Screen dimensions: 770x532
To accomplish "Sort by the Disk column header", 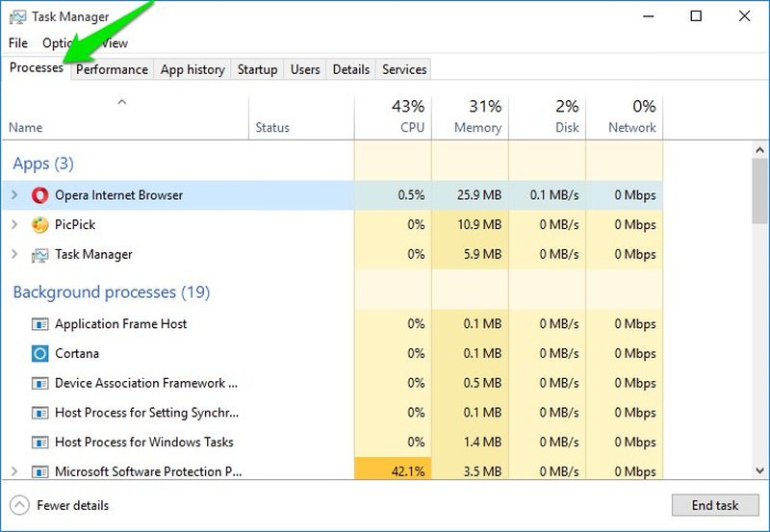I will pyautogui.click(x=548, y=116).
